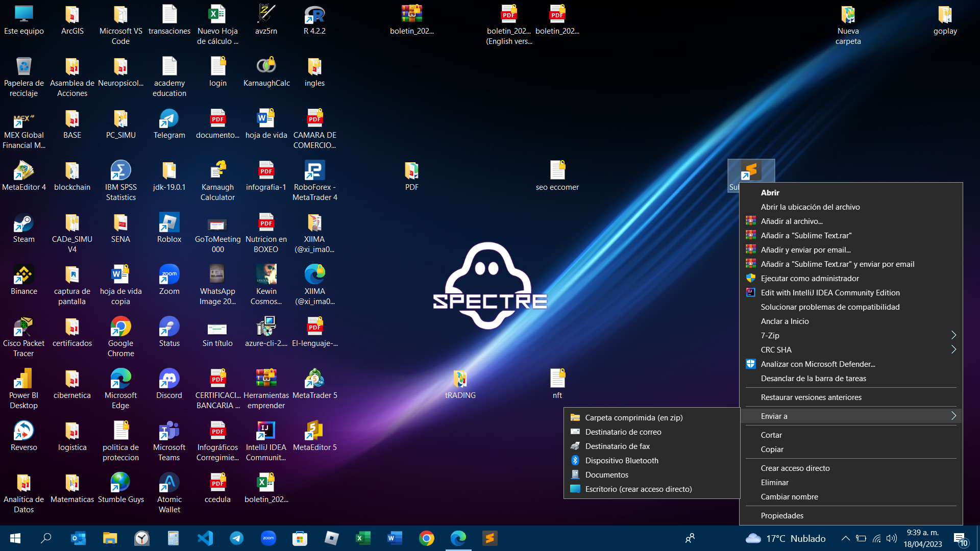
Task: Select the MetaEditor 4 desktop icon
Action: pyautogui.click(x=23, y=176)
